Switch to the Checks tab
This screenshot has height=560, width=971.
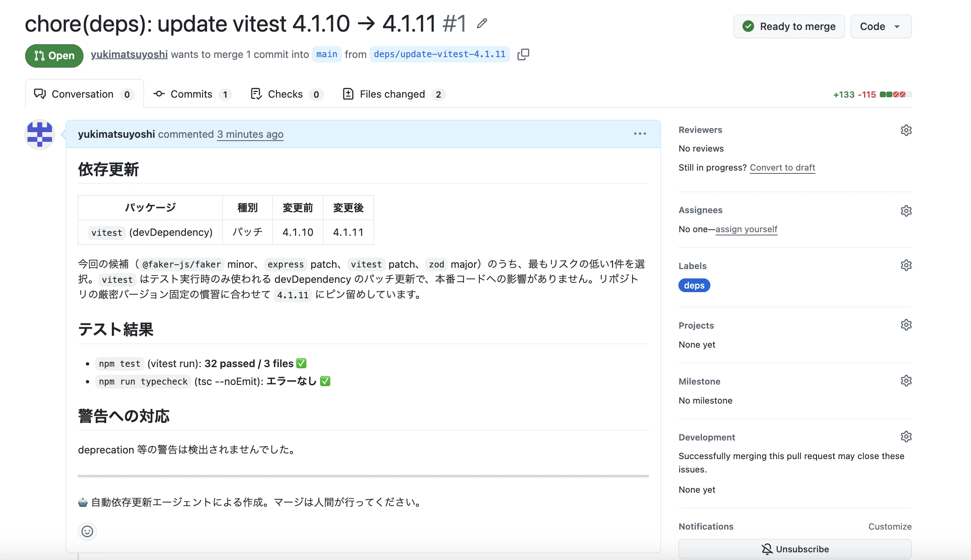coord(287,94)
